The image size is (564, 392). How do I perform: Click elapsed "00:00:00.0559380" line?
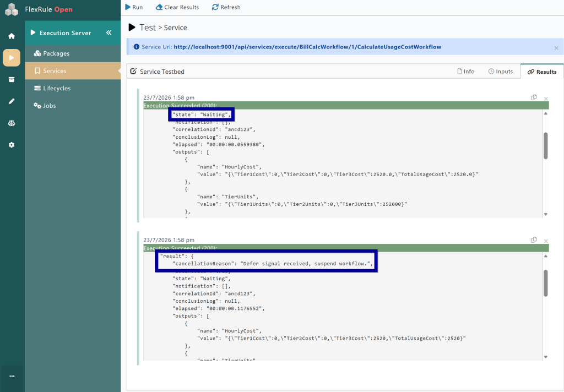218,145
